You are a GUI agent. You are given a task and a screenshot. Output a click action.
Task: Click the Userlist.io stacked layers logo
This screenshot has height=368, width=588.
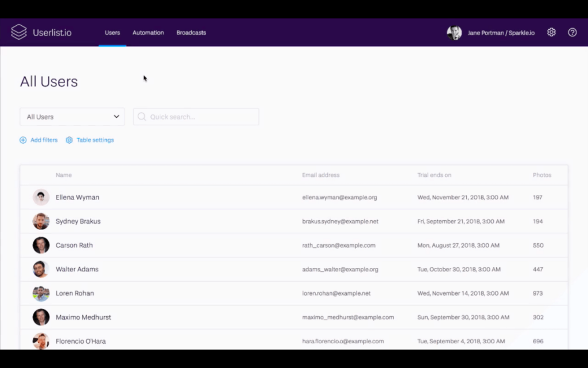(19, 32)
